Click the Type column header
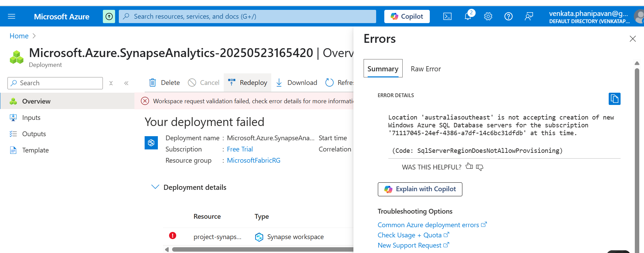Screen dimensions: 644x253 tap(262, 216)
